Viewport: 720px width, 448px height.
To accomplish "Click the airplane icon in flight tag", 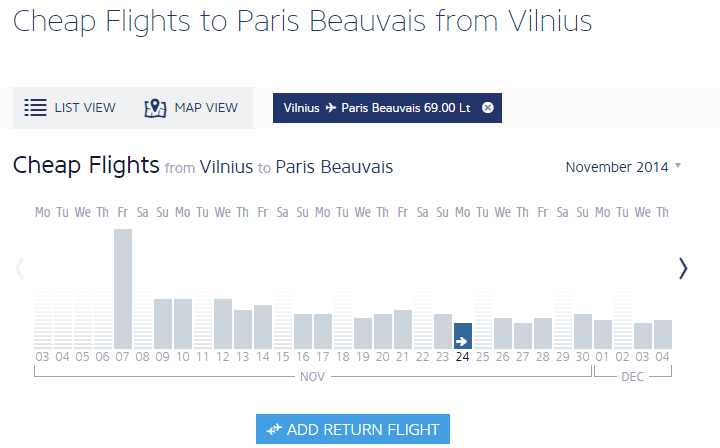I will (331, 108).
